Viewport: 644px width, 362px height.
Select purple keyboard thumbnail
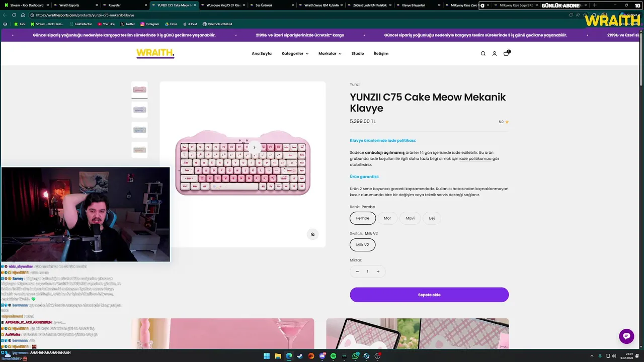pyautogui.click(x=139, y=110)
